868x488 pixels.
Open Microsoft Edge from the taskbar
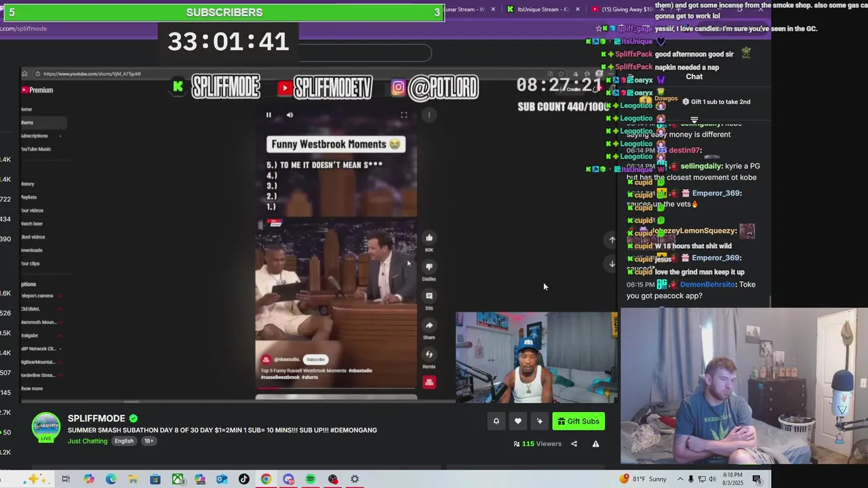point(111,479)
